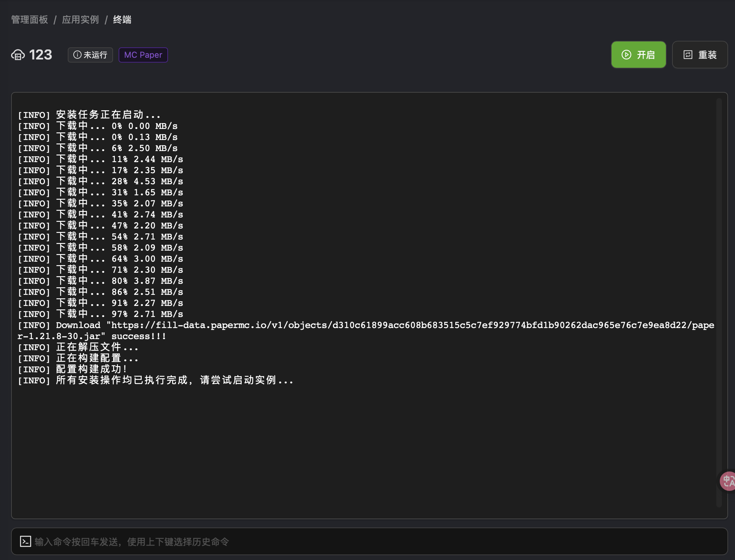The width and height of the screenshot is (735, 560).
Task: Click the terminal prompt icon in command bar
Action: click(25, 541)
